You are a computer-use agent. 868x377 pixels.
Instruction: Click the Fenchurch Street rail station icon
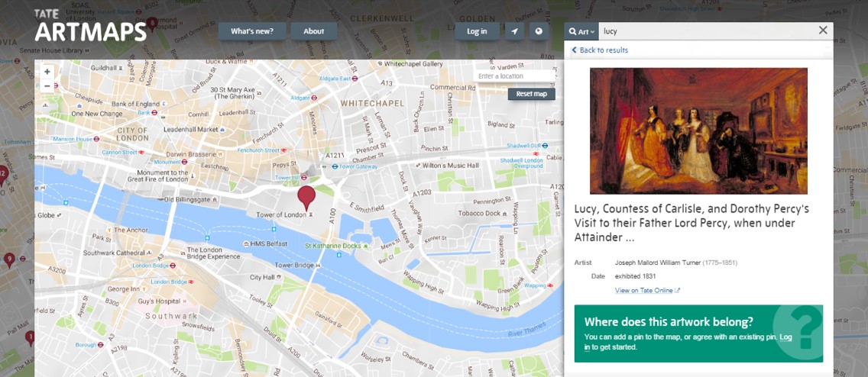click(283, 150)
